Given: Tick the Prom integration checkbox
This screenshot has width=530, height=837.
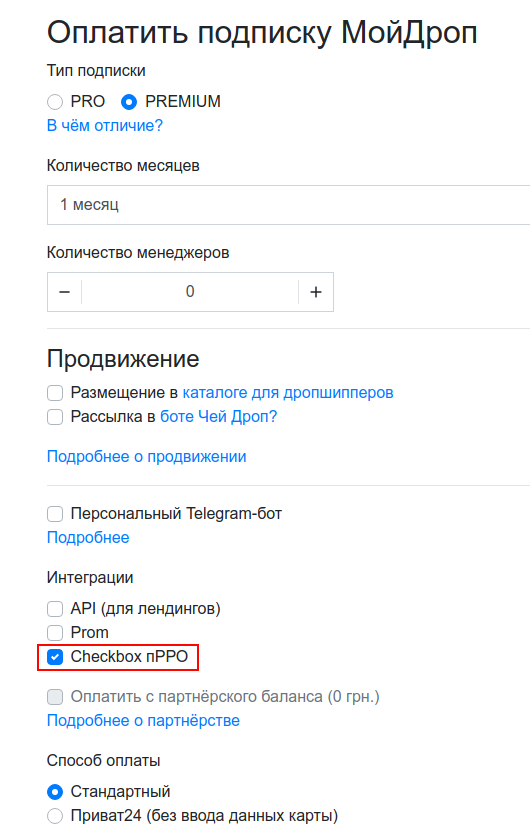Looking at the screenshot, I should [55, 633].
